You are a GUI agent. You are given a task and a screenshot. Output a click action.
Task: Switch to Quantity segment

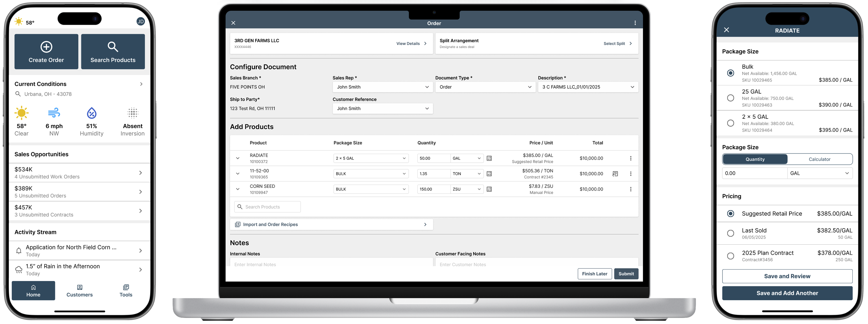(755, 159)
